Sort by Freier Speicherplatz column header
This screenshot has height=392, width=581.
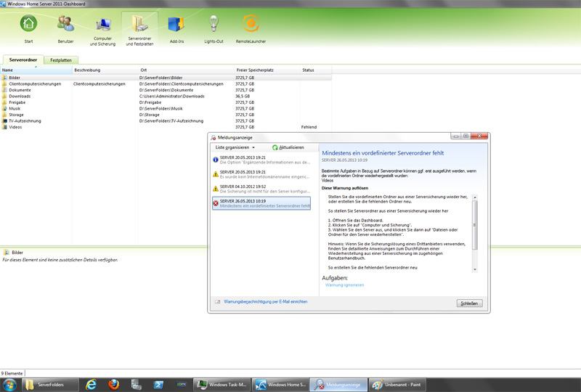267,70
